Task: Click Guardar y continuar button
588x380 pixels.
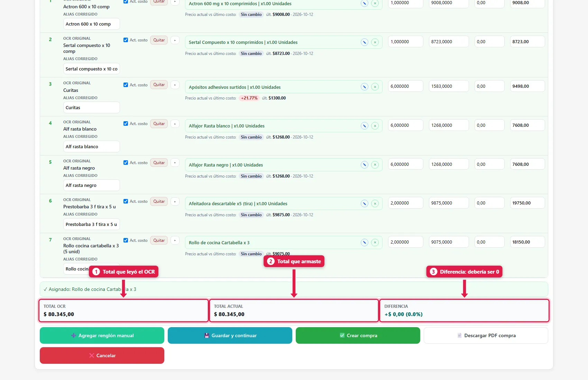Action: click(230, 335)
